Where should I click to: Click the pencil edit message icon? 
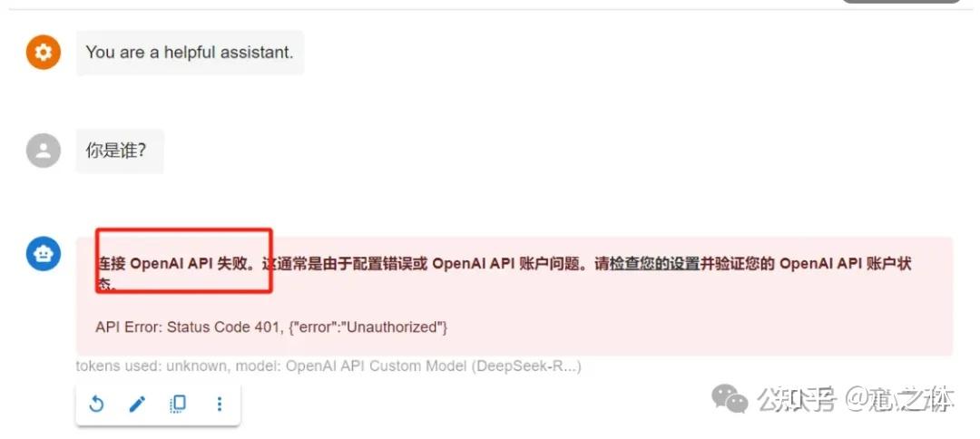137,405
